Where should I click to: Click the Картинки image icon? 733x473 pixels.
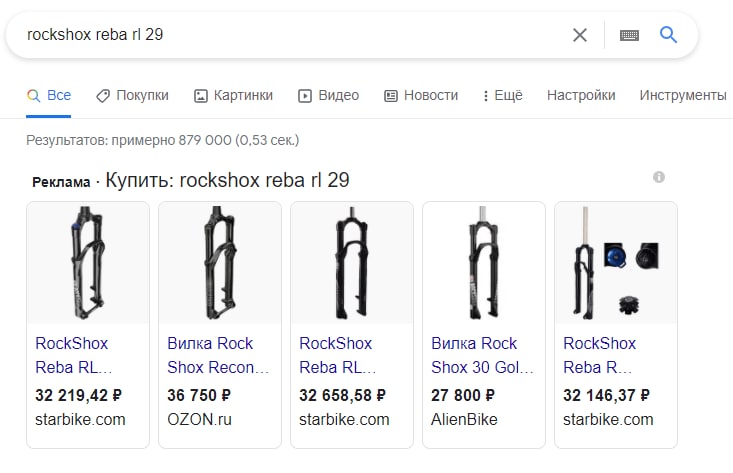[x=201, y=96]
